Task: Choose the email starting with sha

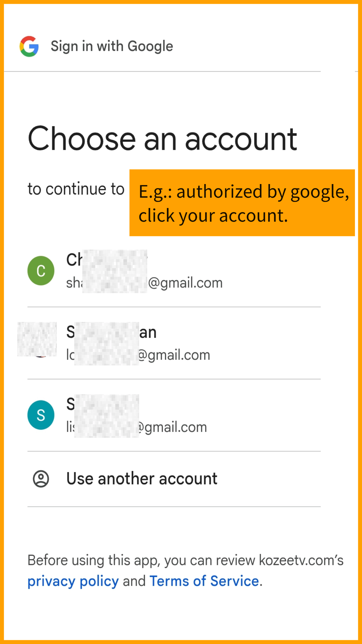Action: [x=144, y=283]
